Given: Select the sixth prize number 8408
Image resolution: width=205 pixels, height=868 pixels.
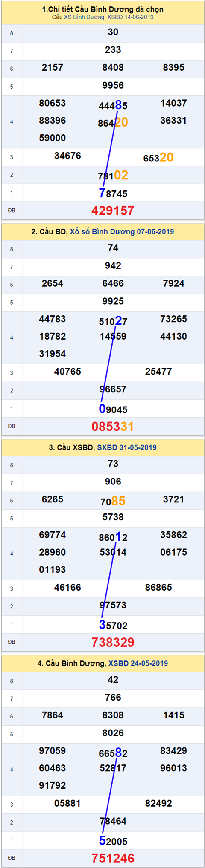Looking at the screenshot, I should [x=113, y=68].
